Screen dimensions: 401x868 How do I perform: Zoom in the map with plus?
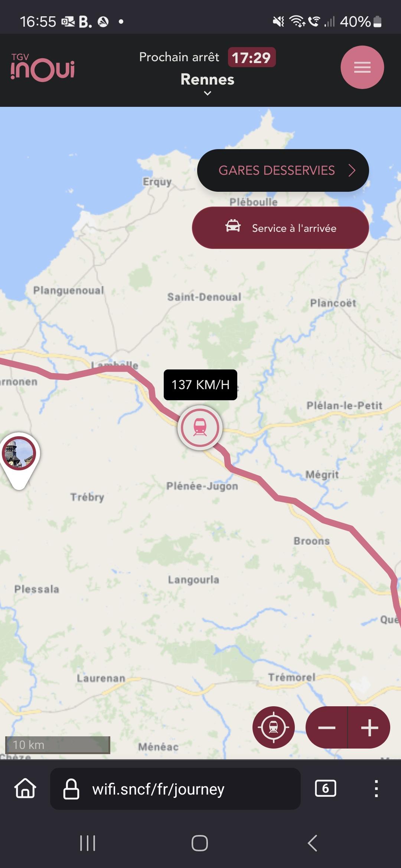pos(369,727)
